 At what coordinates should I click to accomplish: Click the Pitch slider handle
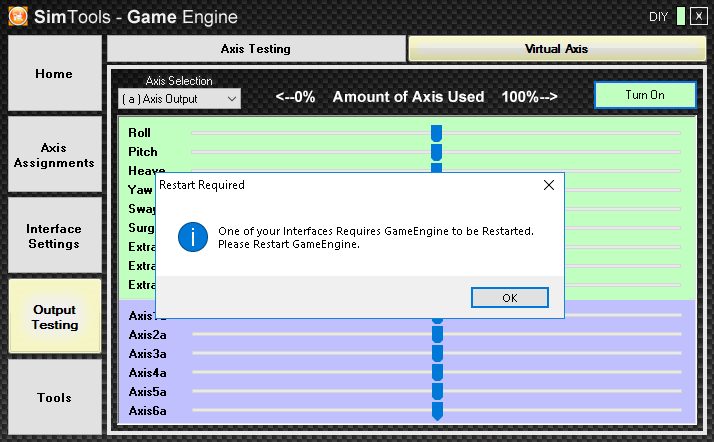click(436, 152)
